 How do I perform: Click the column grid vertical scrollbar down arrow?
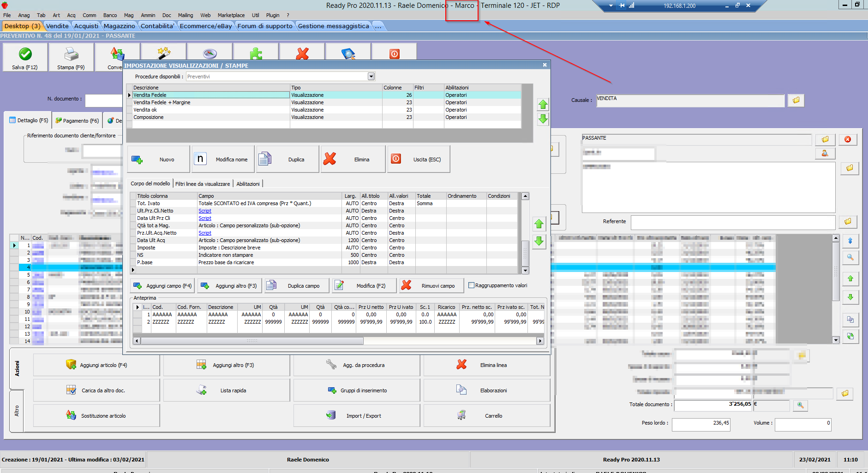click(x=525, y=270)
